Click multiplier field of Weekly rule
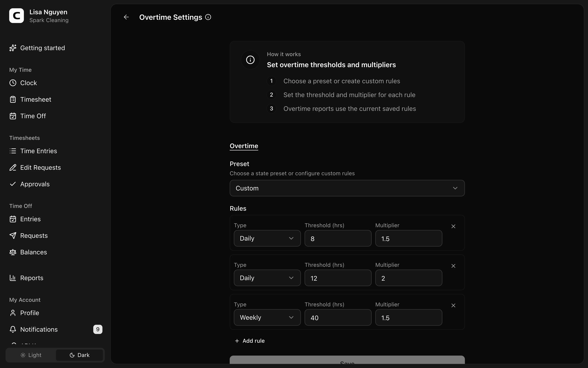 click(409, 317)
